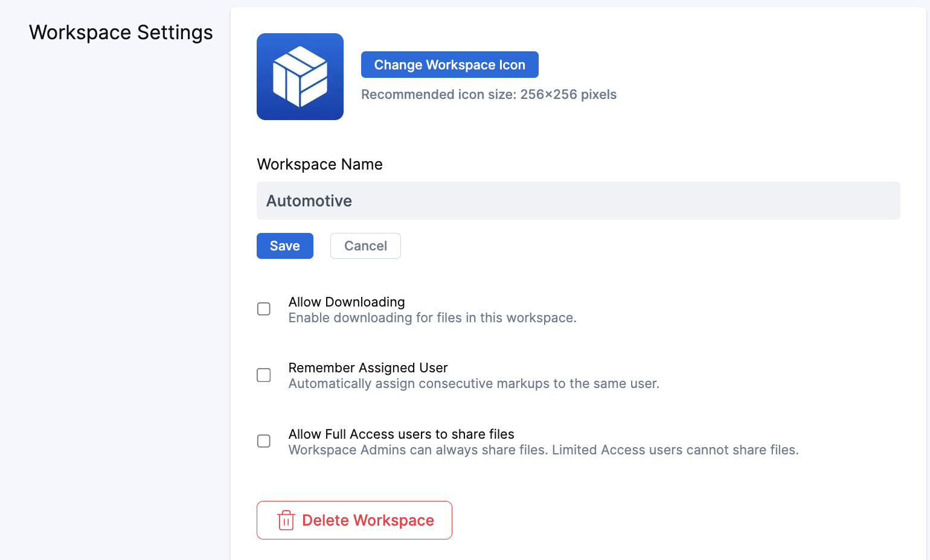The width and height of the screenshot is (930, 560).
Task: Enable the Allow Downloading checkbox
Action: coord(264,309)
